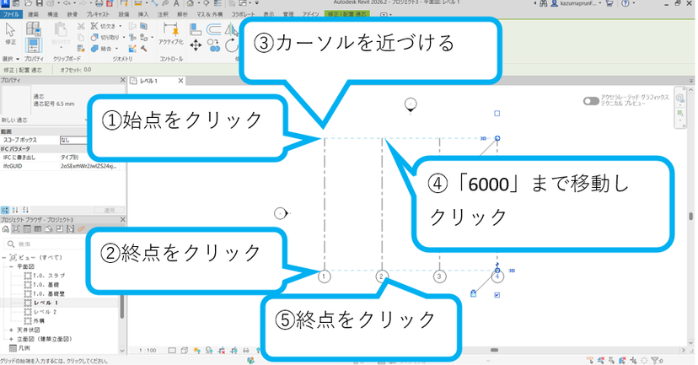This screenshot has height=365, width=698.
Task: Toggle Accelerated Graphics Technical Preview switch
Action: 591,101
